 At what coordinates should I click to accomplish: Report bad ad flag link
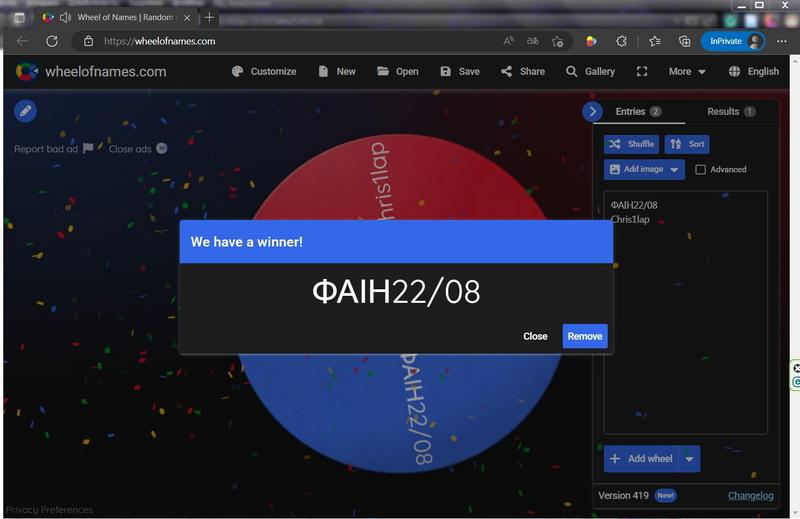[54, 149]
